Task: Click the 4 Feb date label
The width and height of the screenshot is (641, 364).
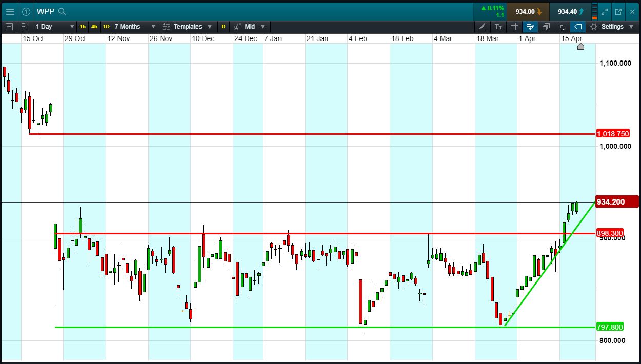Action: [358, 38]
